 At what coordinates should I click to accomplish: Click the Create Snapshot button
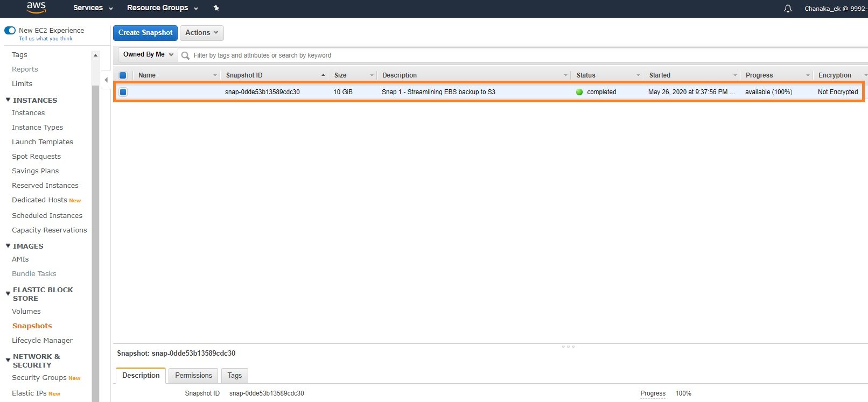(x=145, y=33)
